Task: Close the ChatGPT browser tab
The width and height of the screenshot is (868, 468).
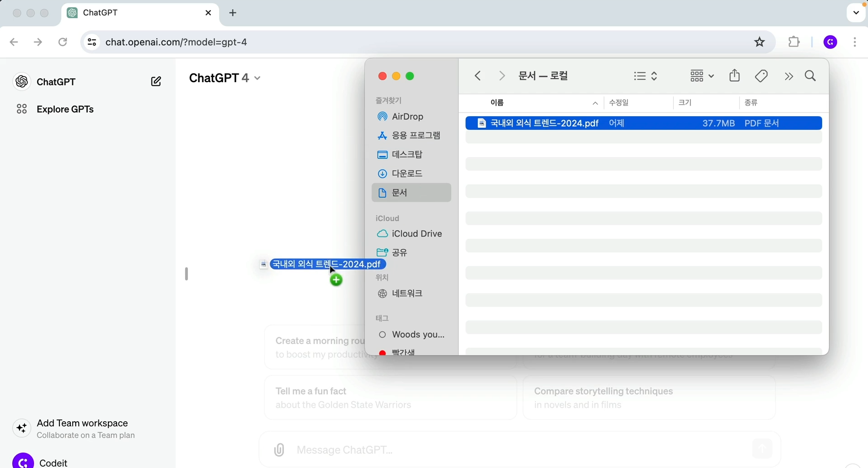Action: 208,13
